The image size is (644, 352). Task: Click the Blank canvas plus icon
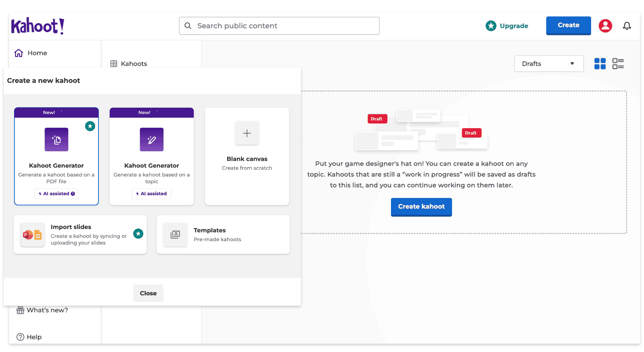pyautogui.click(x=247, y=133)
